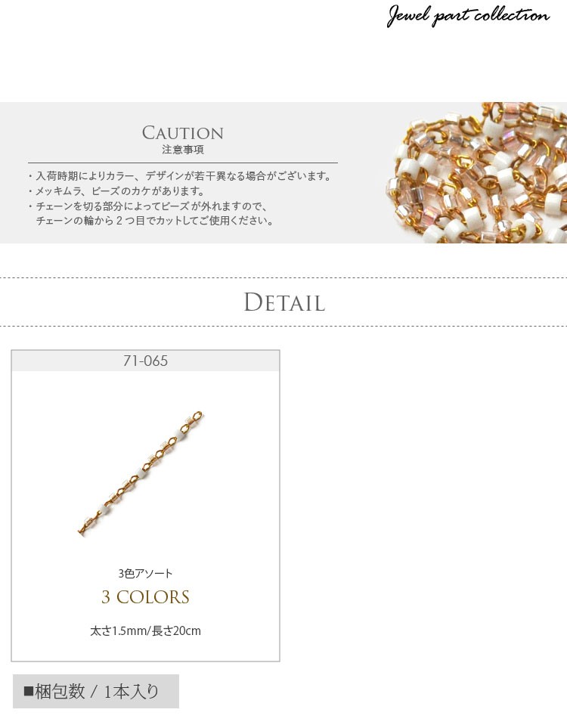Click the note about cutting the chain
This screenshot has height=728, width=567.
tap(147, 206)
